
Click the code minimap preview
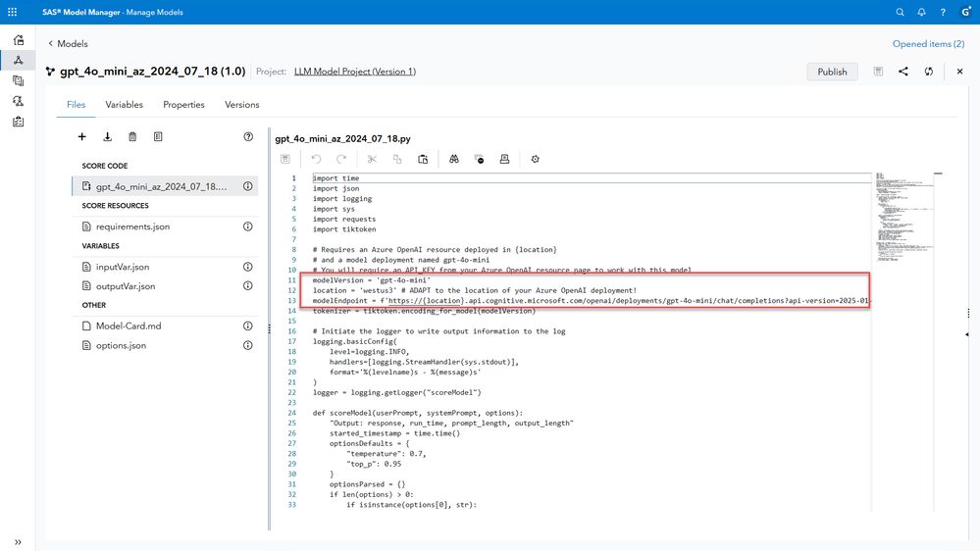click(903, 217)
